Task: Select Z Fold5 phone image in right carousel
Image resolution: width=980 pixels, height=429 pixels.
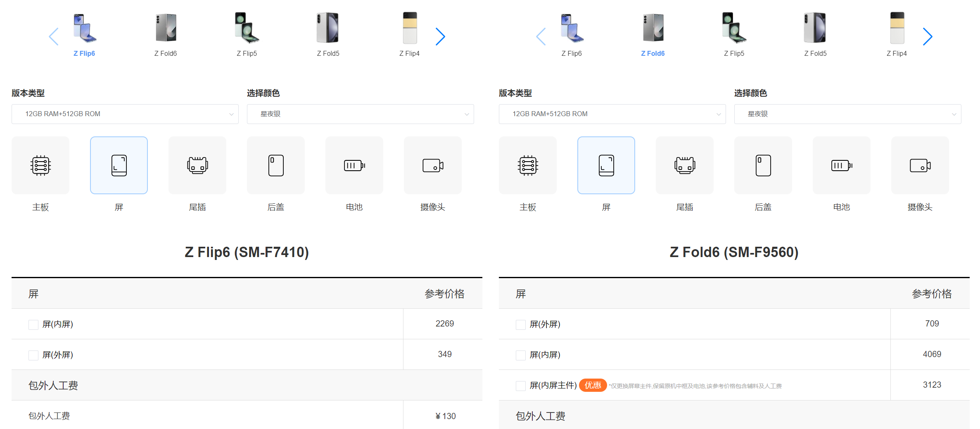Action: pyautogui.click(x=816, y=28)
